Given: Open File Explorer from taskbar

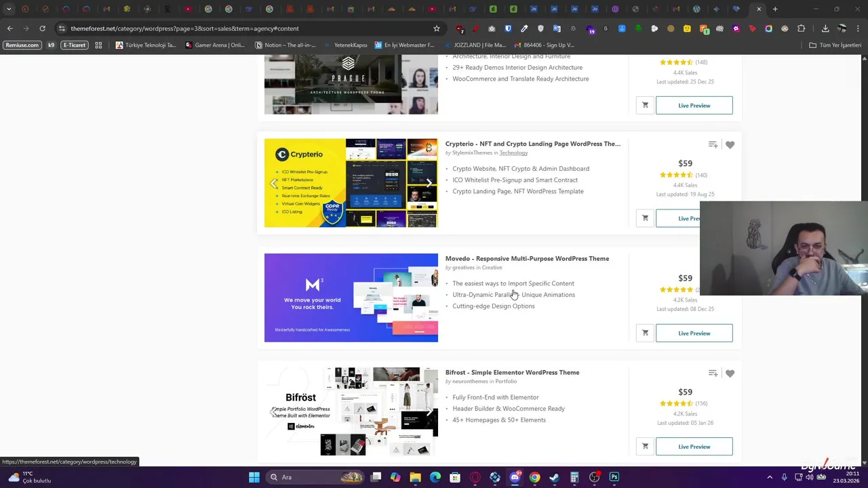Looking at the screenshot, I should (415, 477).
